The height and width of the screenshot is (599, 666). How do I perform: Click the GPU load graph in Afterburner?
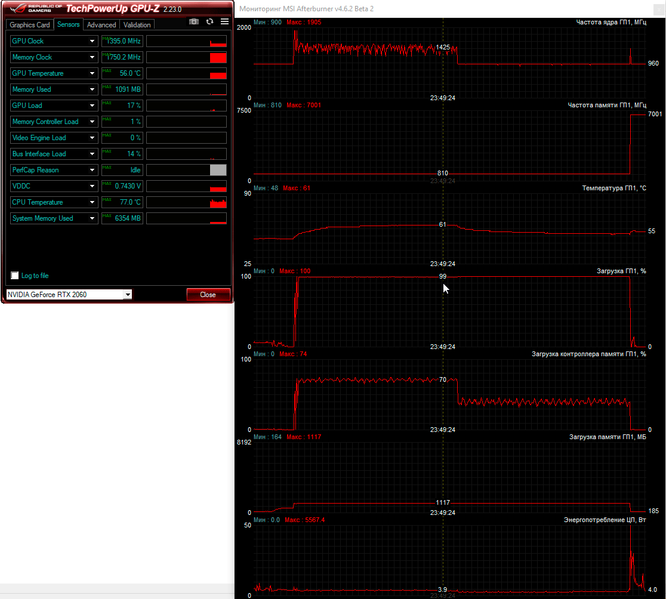(x=450, y=311)
